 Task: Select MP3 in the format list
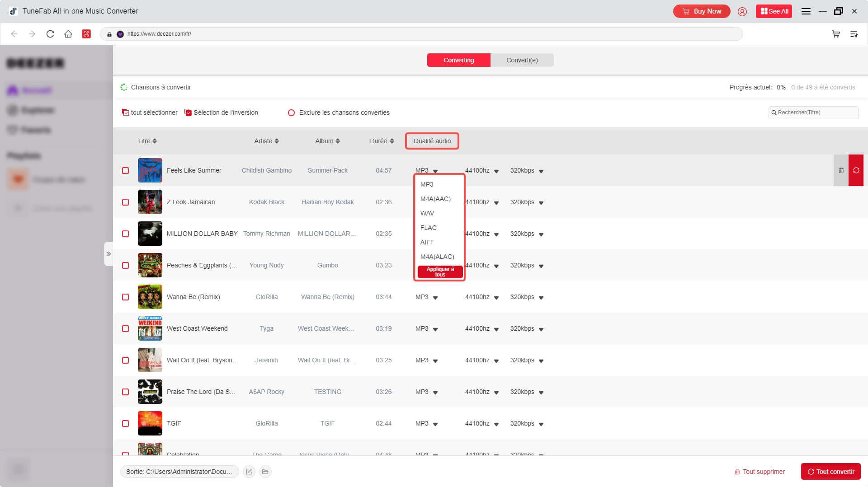427,184
